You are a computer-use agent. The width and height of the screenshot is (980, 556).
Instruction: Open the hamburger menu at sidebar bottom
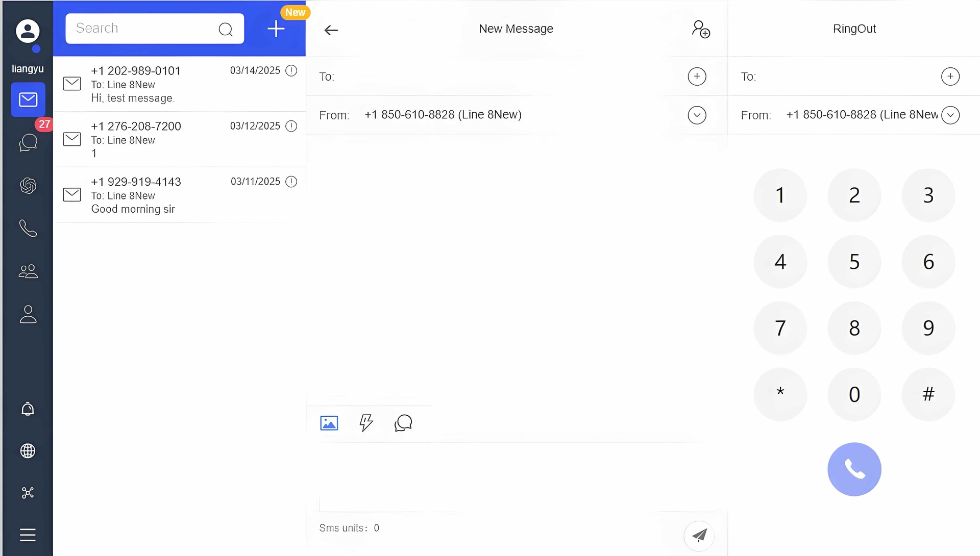pos(28,535)
